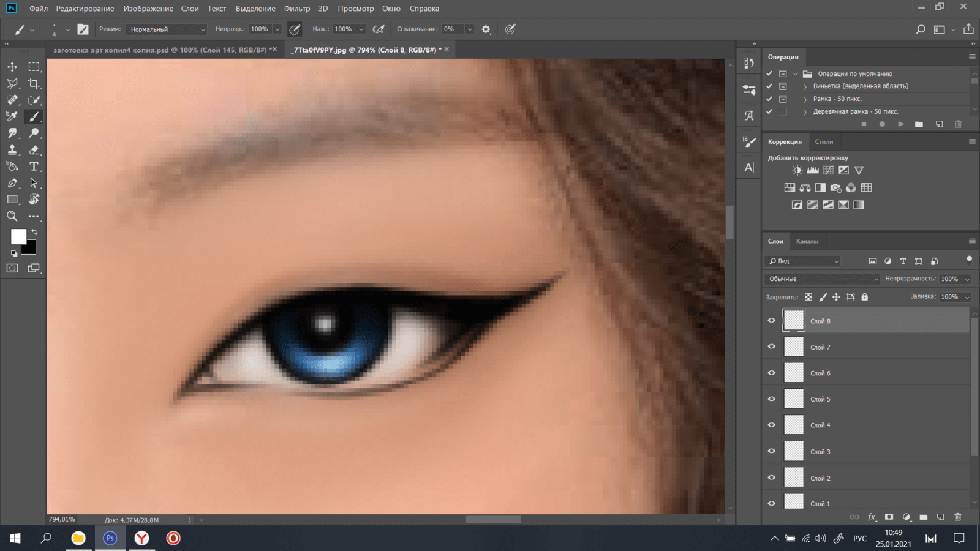The height and width of the screenshot is (551, 980).
Task: Select the Path Selection arrow tool
Action: click(x=34, y=183)
